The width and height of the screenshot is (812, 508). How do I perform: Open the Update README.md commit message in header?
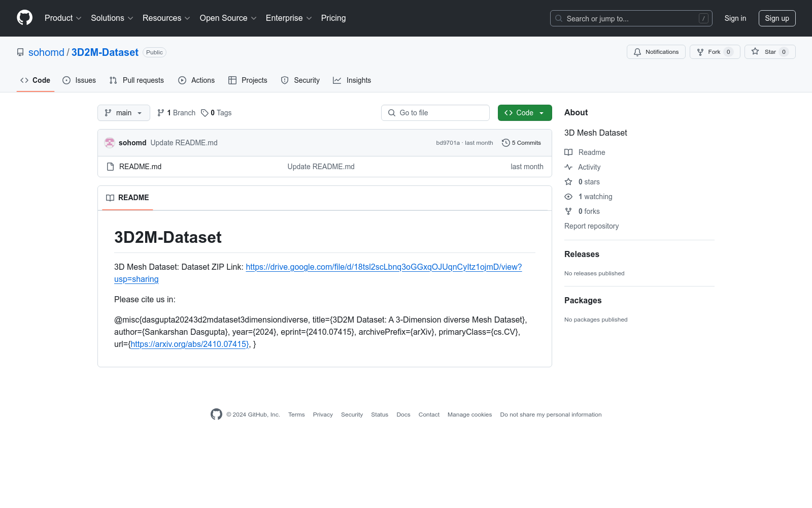coord(184,143)
